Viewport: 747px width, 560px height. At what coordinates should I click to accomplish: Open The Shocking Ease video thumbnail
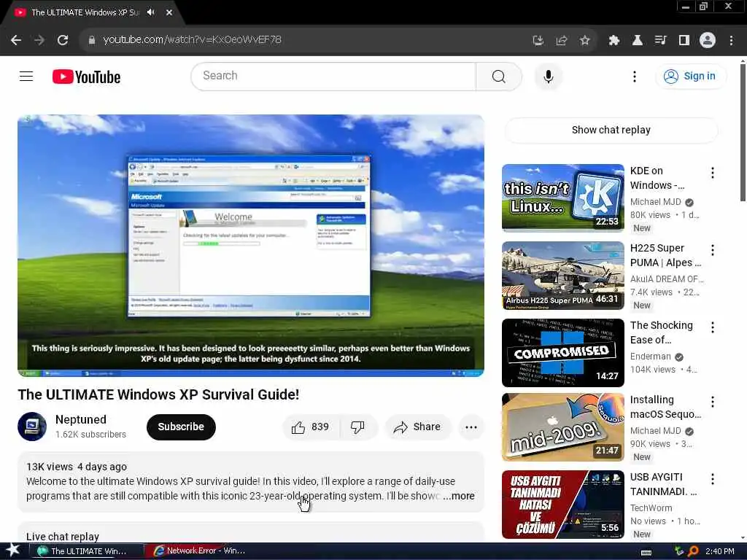[562, 353]
